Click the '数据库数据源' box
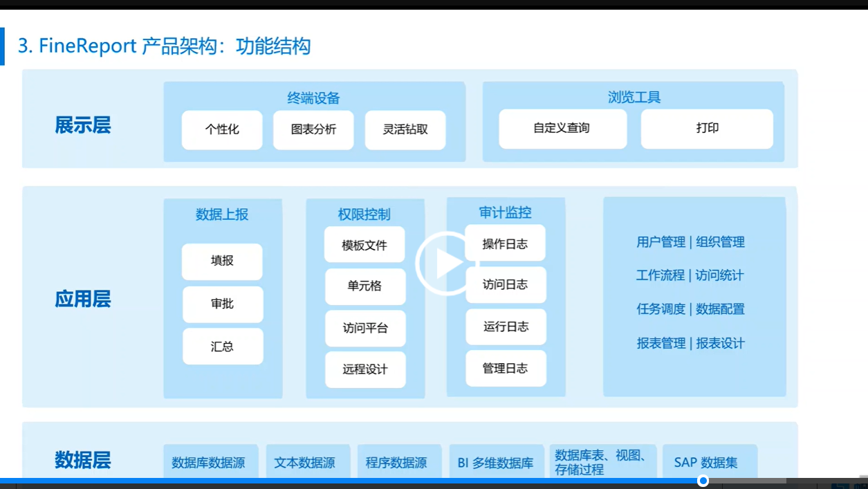This screenshot has width=868, height=489. pyautogui.click(x=210, y=462)
